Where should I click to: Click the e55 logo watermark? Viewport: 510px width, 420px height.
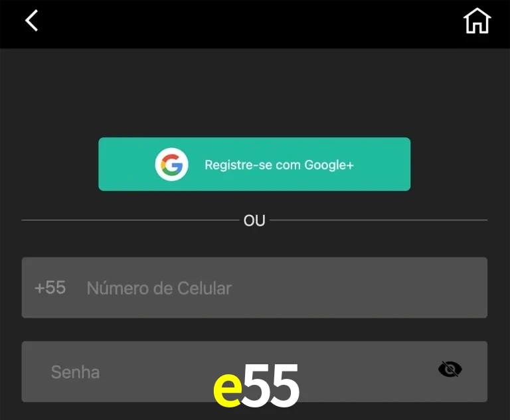coord(256,385)
